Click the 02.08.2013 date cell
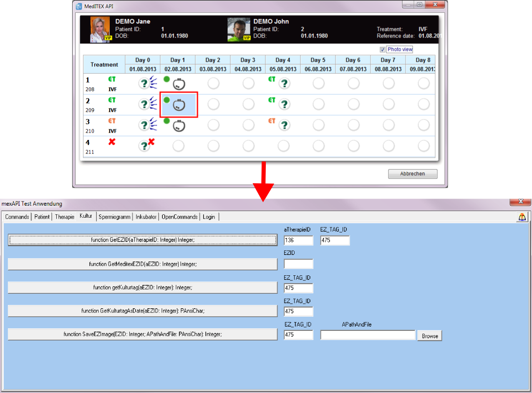This screenshot has width=532, height=393. (178, 69)
